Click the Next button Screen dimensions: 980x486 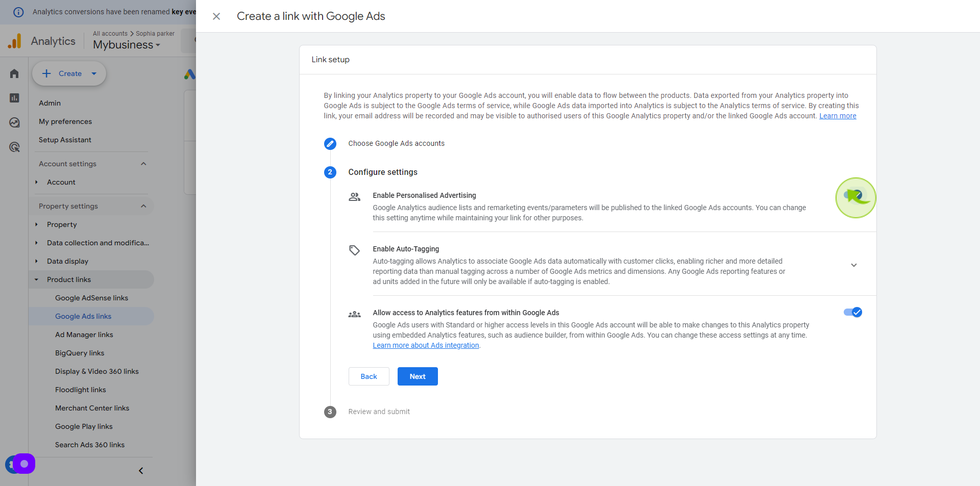pos(418,376)
